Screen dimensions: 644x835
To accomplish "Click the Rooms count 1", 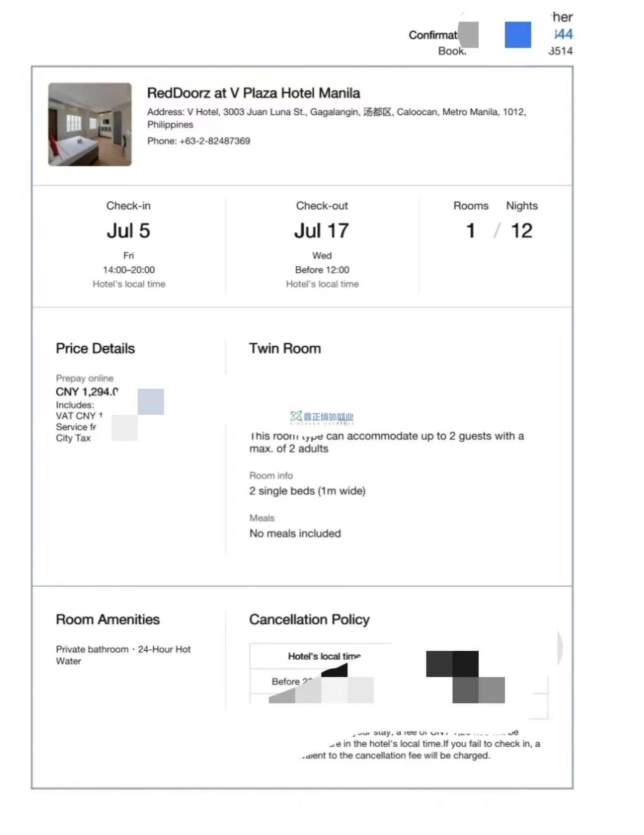I will 470,231.
